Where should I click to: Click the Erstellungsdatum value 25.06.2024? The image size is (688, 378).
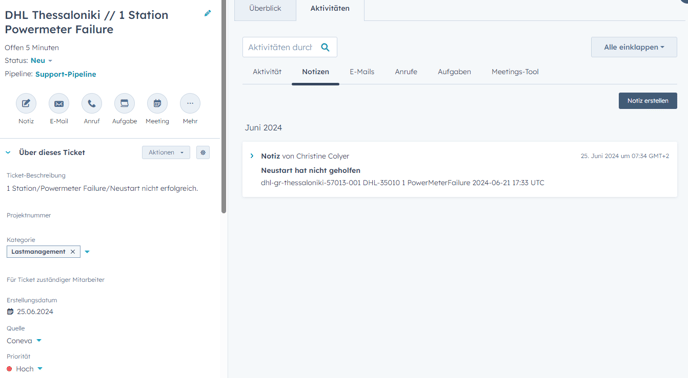35,312
